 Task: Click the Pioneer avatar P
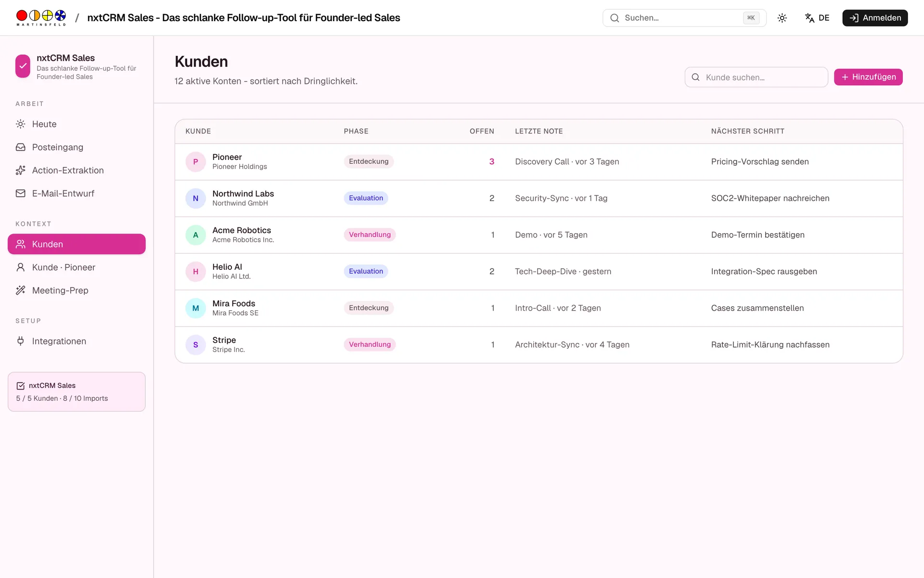point(195,162)
